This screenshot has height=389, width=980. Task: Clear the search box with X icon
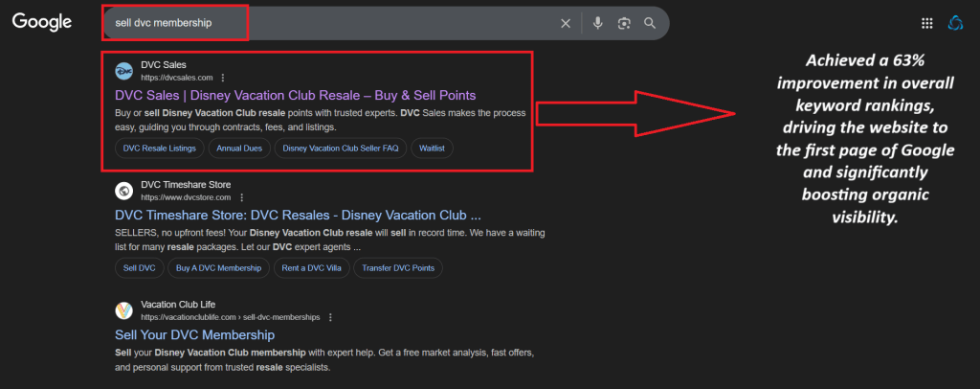point(566,23)
